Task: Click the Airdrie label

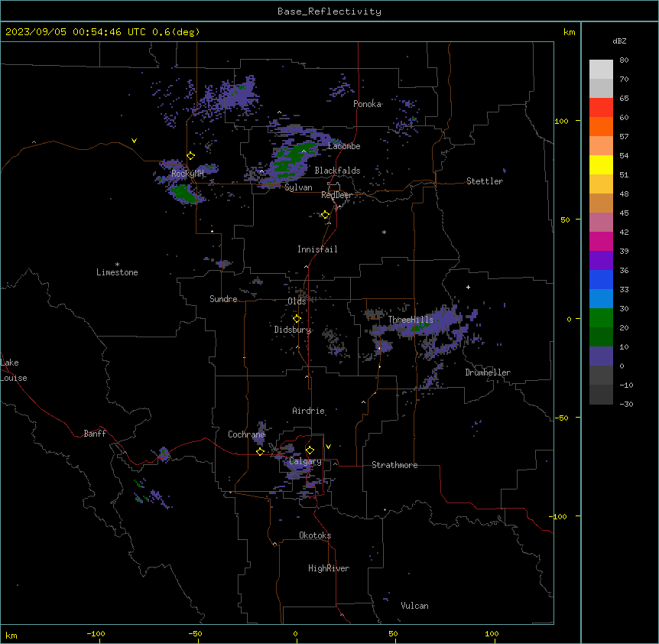Action: (x=309, y=411)
